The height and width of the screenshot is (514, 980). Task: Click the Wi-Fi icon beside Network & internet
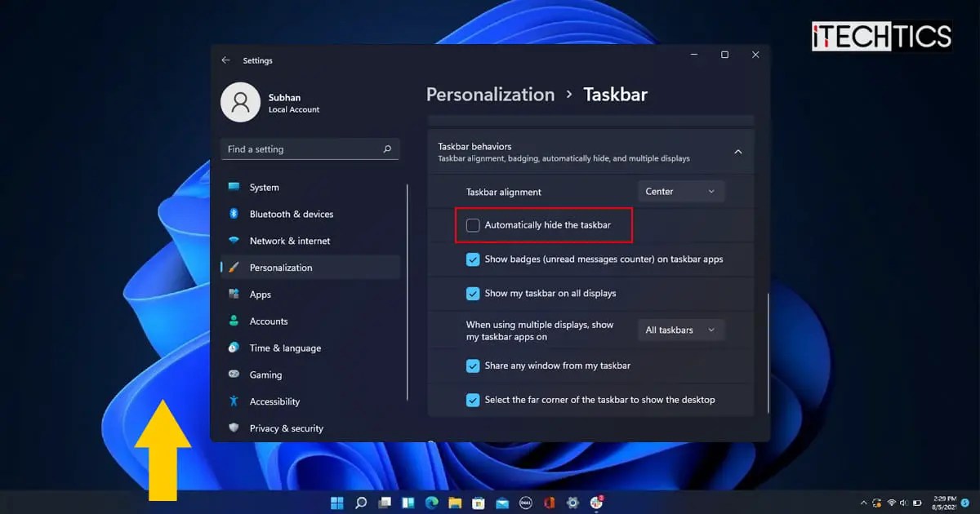(234, 241)
